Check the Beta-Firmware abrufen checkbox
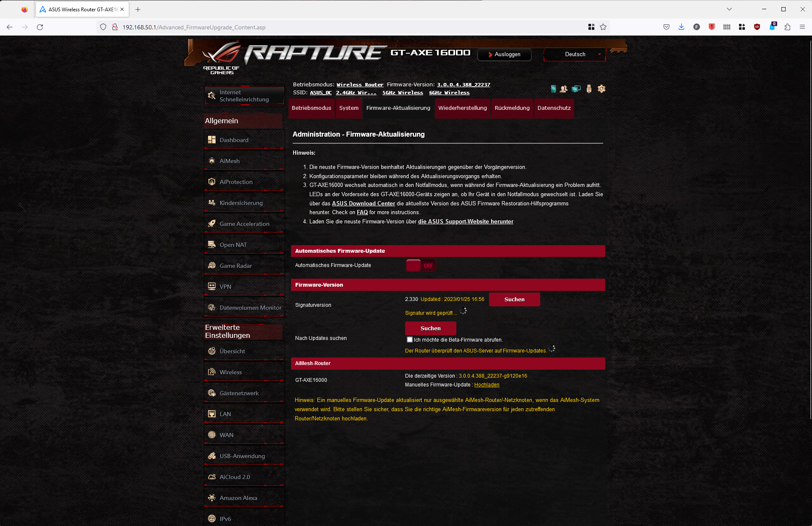This screenshot has width=812, height=526. pyautogui.click(x=410, y=339)
